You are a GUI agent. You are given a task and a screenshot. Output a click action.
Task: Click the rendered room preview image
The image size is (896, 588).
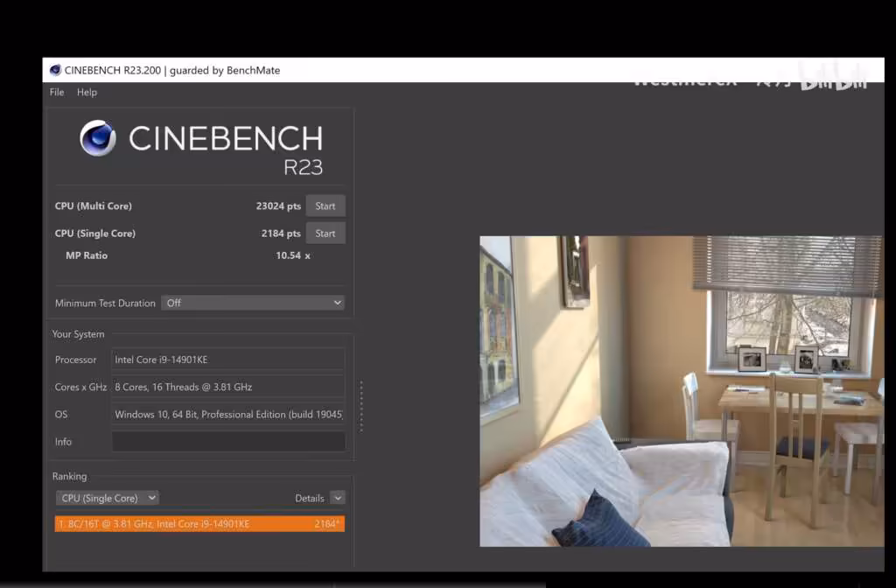coord(682,391)
